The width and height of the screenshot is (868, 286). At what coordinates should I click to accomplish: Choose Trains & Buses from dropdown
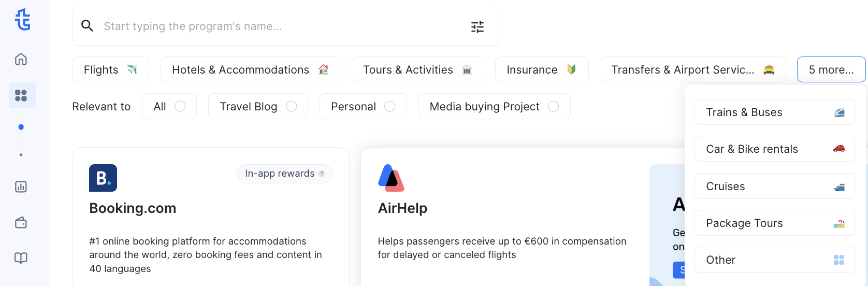point(775,112)
